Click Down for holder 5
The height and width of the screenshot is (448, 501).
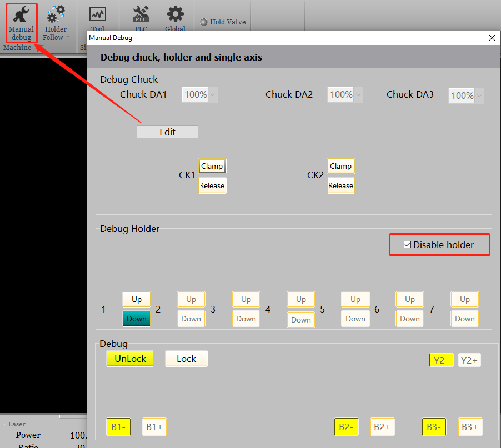click(x=355, y=319)
